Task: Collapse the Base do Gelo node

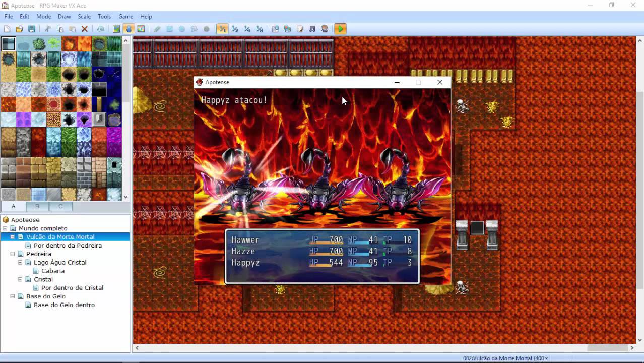Action: pos(13,296)
